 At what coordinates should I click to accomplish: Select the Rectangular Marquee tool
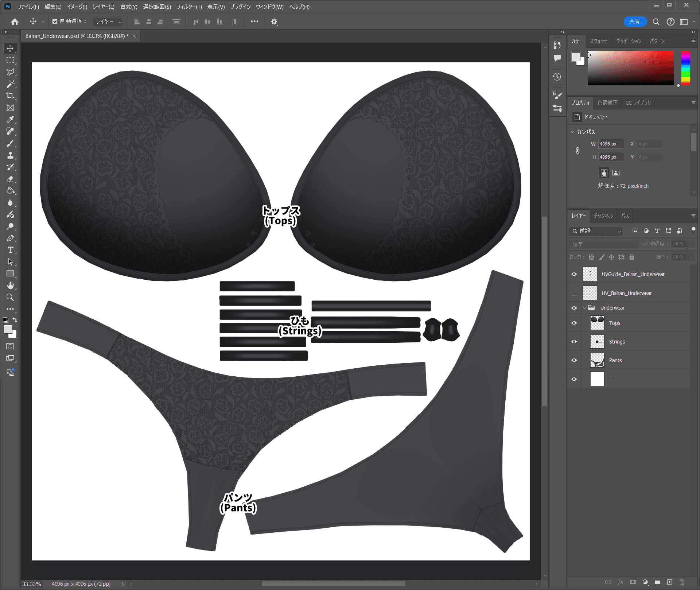10,60
